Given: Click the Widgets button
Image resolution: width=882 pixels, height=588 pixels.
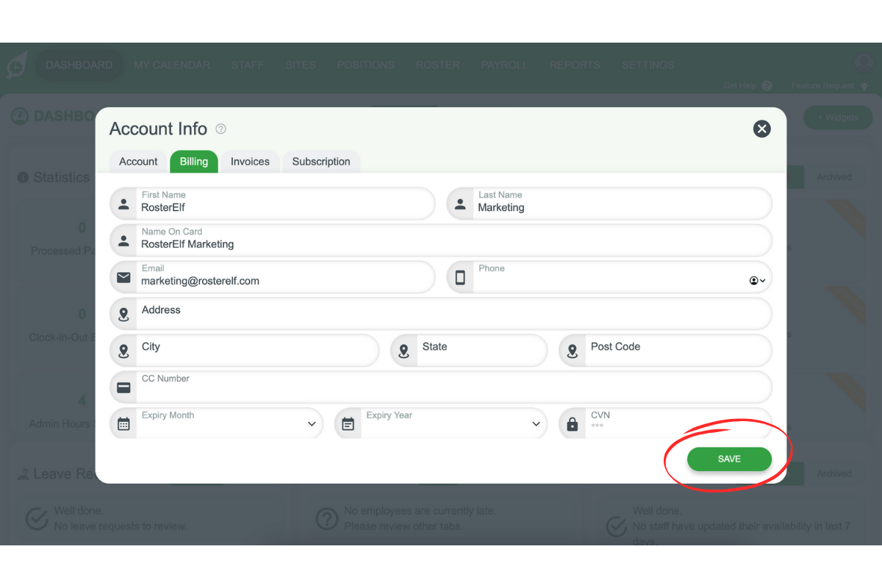Looking at the screenshot, I should pos(838,117).
